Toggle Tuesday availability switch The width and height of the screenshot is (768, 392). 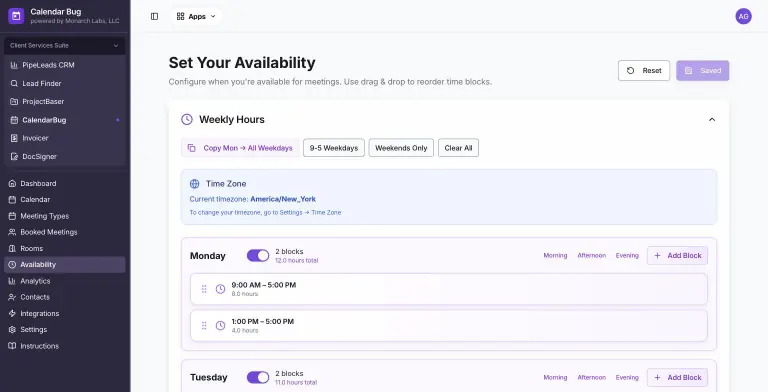tap(258, 377)
